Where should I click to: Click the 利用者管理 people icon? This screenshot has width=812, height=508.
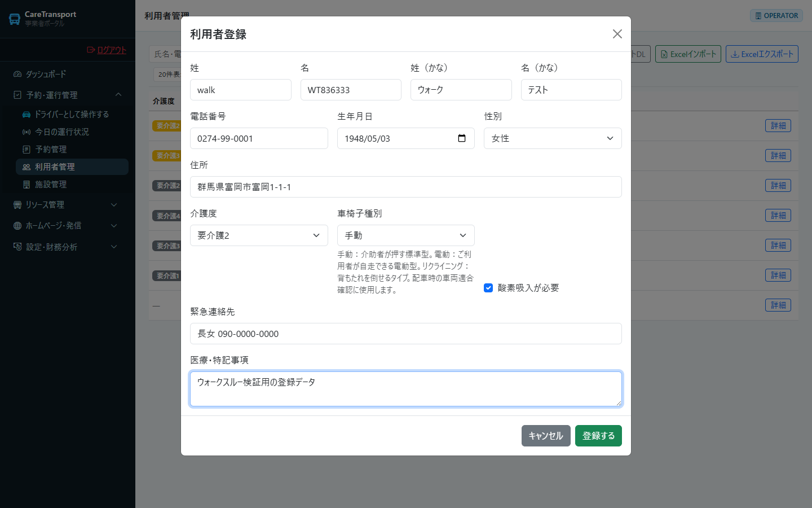26,167
